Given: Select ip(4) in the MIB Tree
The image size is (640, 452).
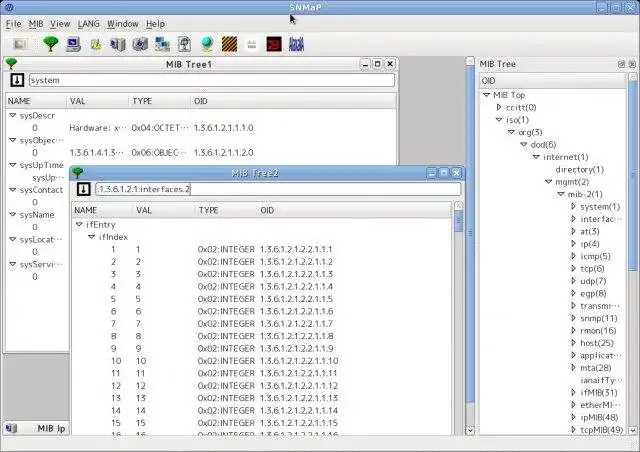Looking at the screenshot, I should (x=590, y=244).
